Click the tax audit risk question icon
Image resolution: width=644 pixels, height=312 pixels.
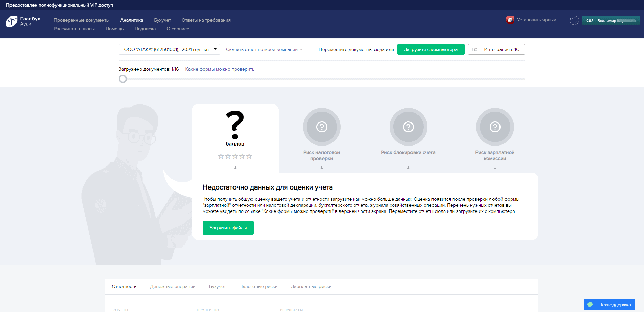coord(321,127)
